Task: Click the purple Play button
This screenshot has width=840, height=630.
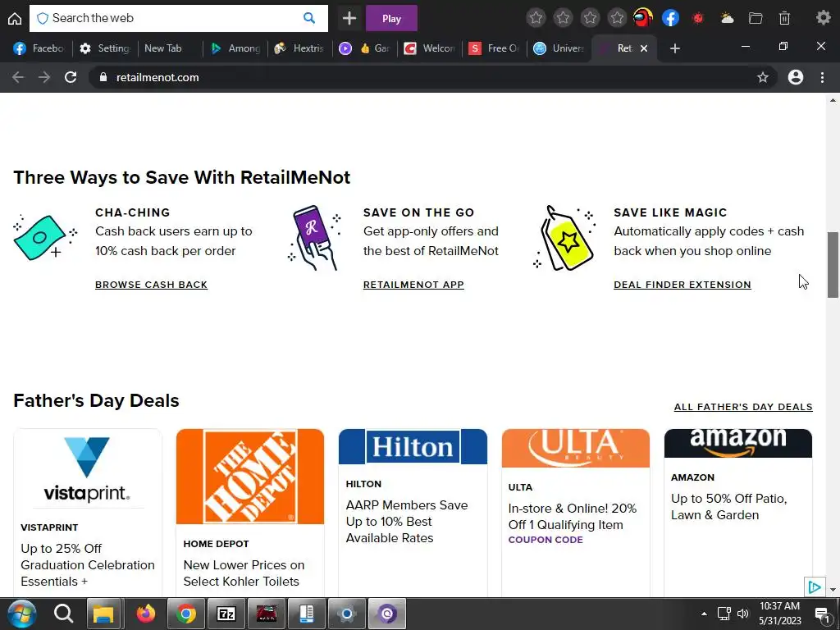Action: (x=391, y=18)
